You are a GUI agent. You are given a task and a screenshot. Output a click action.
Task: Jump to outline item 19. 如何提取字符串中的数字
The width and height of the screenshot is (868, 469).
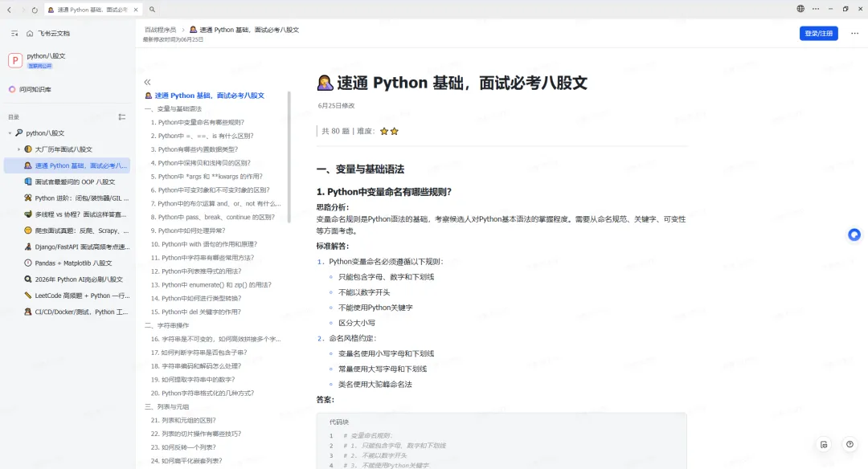pyautogui.click(x=193, y=380)
